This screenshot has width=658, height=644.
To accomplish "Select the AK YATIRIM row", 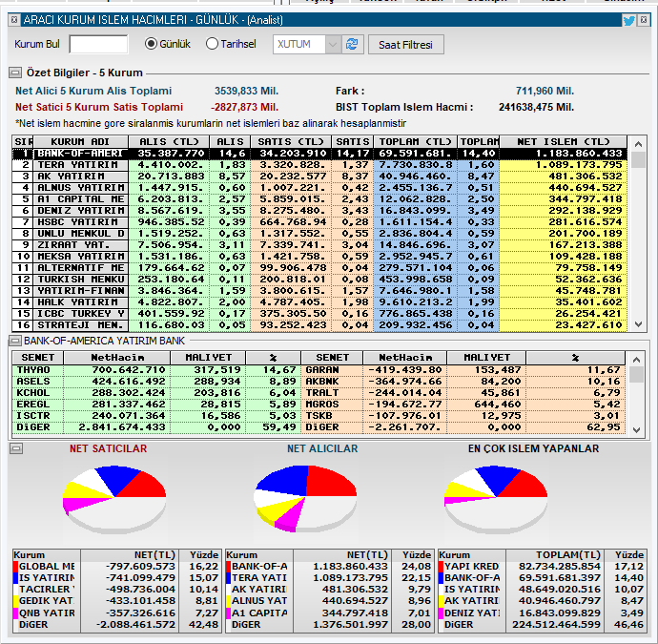I will point(319,177).
